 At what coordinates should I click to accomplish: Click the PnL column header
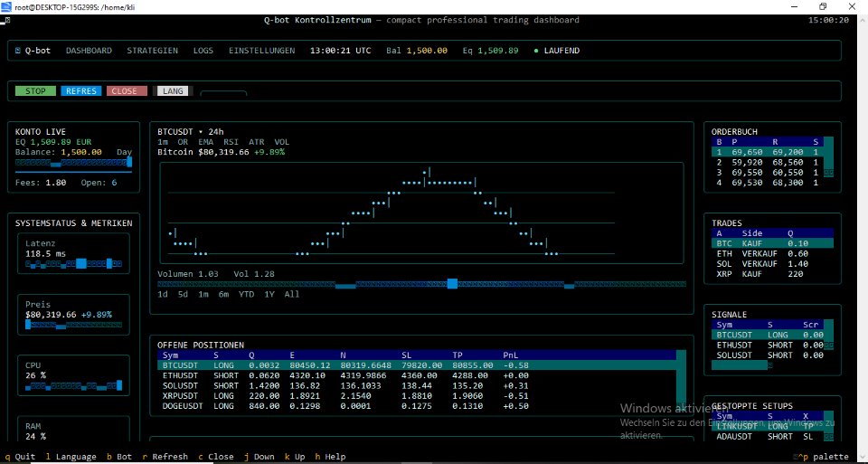tap(511, 355)
